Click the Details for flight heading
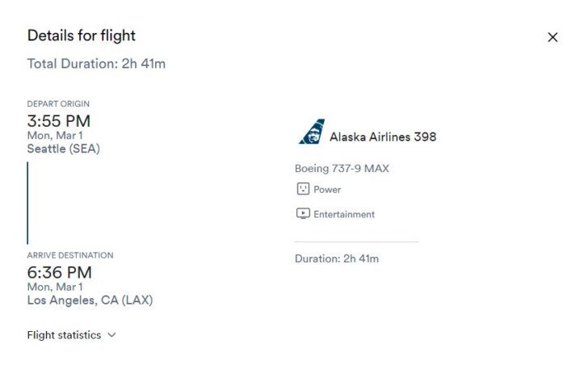The width and height of the screenshot is (588, 369). coord(82,36)
